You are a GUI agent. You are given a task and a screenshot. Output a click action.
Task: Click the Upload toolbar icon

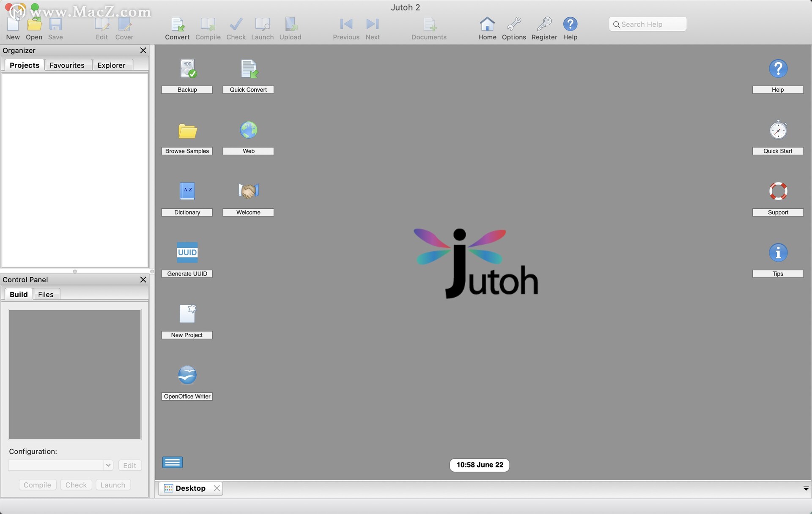[291, 25]
